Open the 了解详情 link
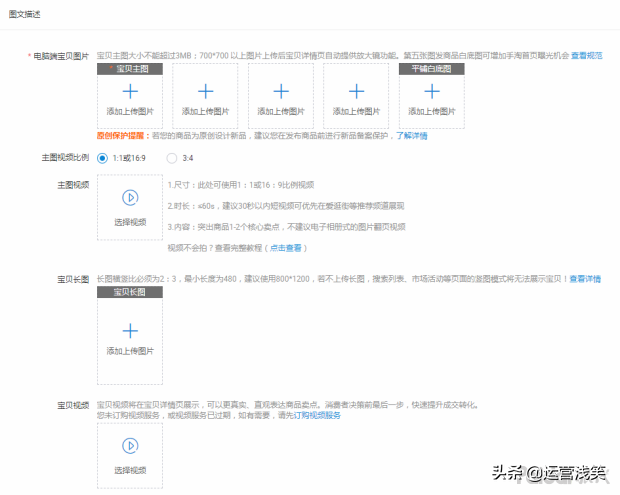 coord(412,136)
